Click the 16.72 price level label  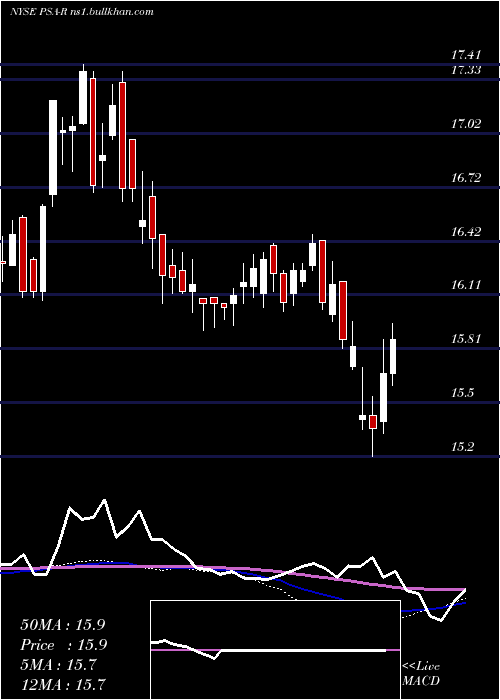tap(466, 178)
